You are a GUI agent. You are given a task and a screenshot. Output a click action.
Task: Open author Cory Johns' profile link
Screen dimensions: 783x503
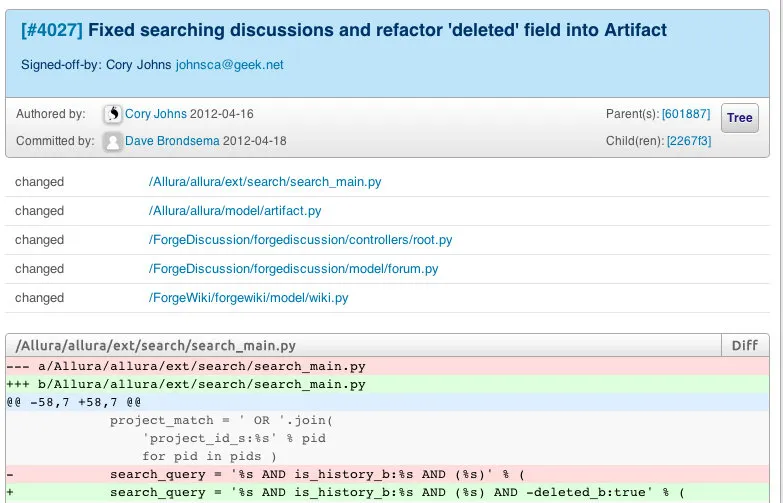click(155, 115)
